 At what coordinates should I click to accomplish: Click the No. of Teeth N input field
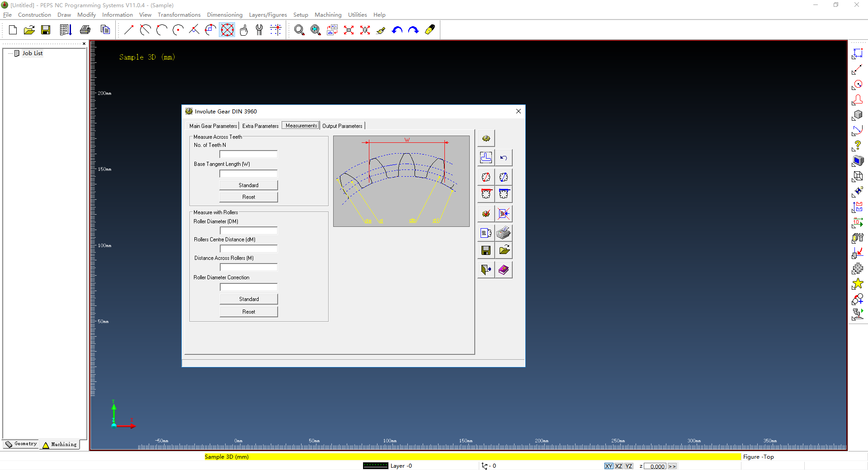(x=248, y=155)
